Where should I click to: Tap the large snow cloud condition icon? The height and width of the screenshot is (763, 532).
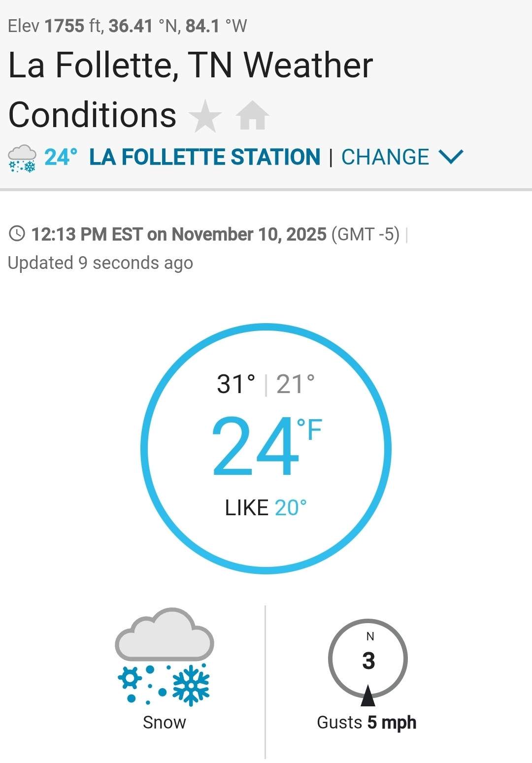tap(164, 657)
